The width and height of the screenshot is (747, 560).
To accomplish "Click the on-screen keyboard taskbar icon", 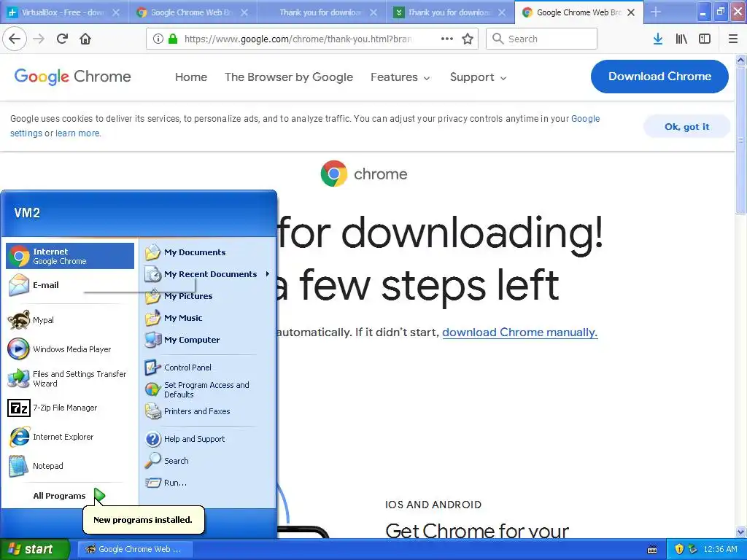I will pos(652,550).
